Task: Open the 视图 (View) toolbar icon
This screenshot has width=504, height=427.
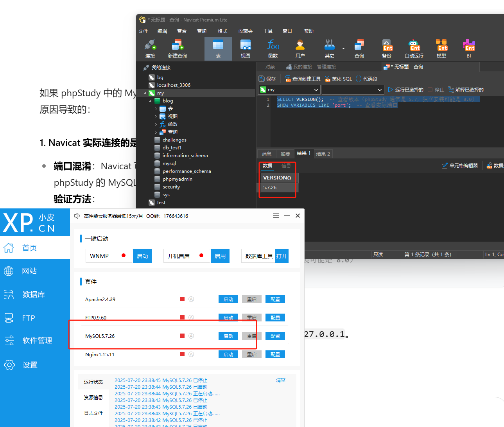Action: click(246, 48)
